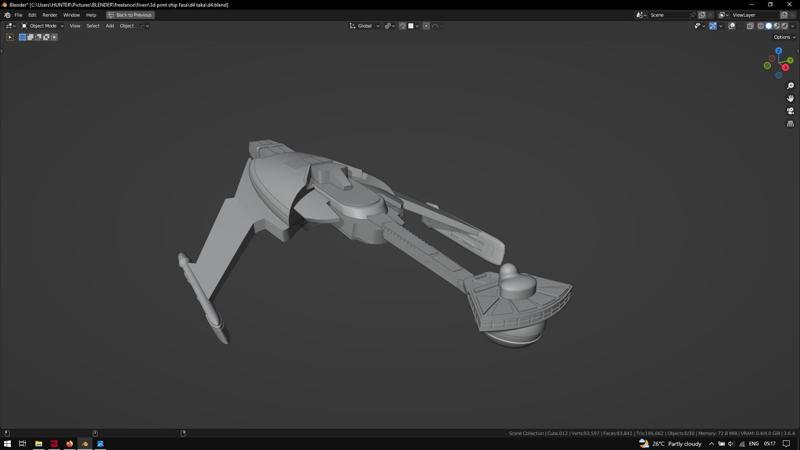Open the viewport View menu
The height and width of the screenshot is (450, 800).
75,26
